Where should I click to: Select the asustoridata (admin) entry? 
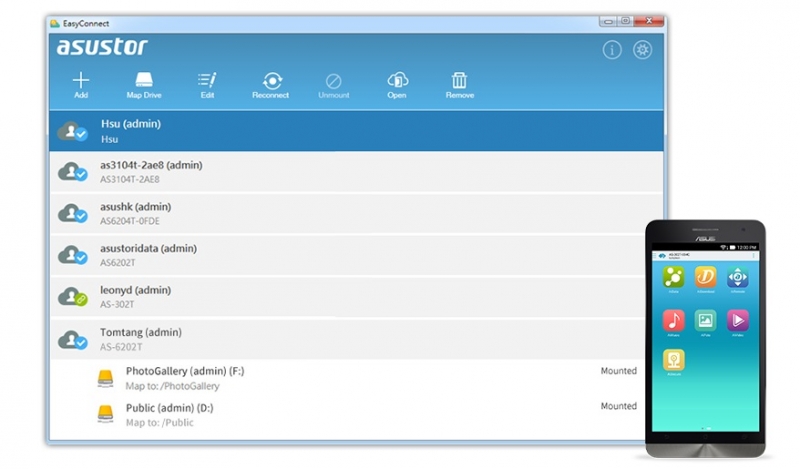(x=348, y=255)
